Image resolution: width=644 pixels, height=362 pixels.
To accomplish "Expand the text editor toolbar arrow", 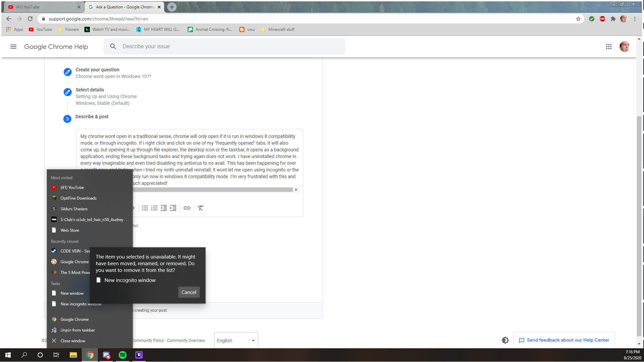I will pyautogui.click(x=296, y=190).
